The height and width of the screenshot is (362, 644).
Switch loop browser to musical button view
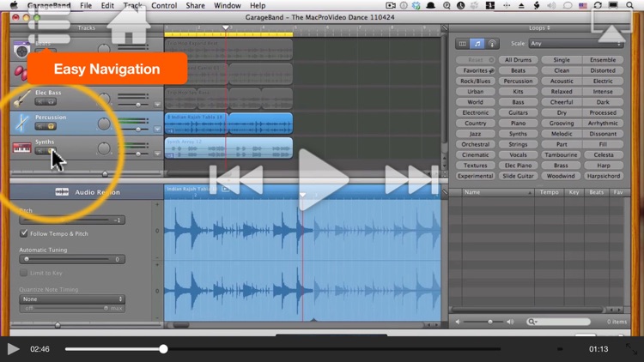[x=477, y=44]
